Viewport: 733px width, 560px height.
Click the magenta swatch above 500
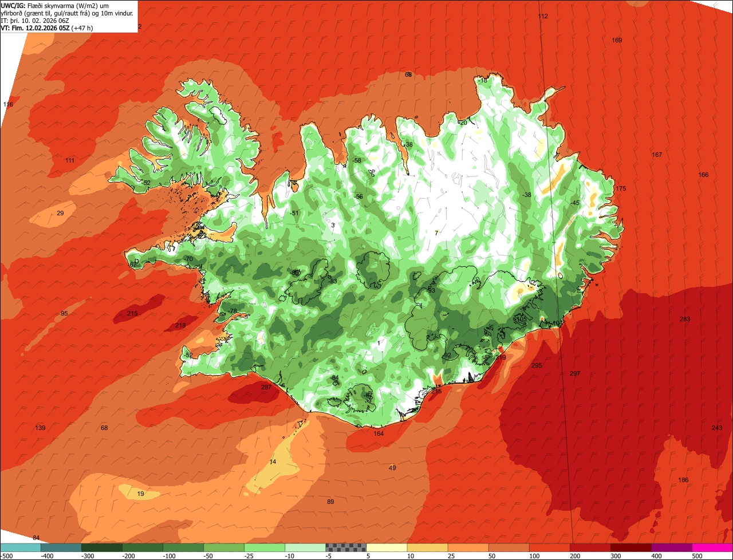click(712, 547)
